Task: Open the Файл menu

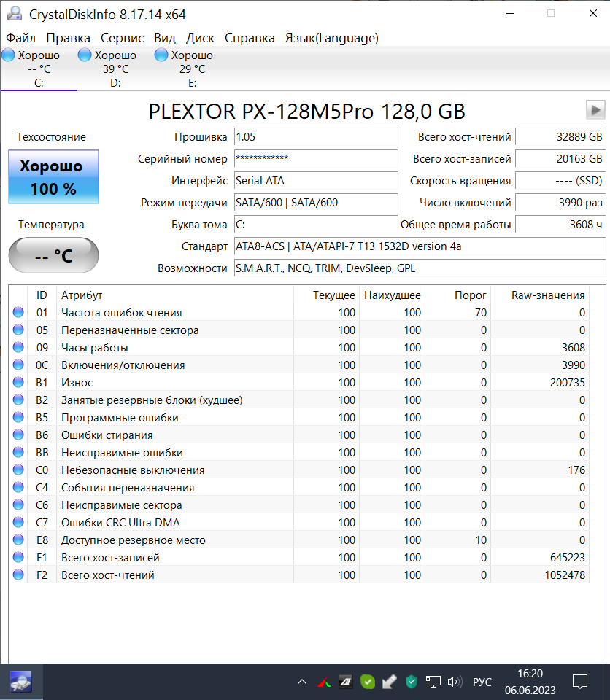Action: [x=20, y=38]
